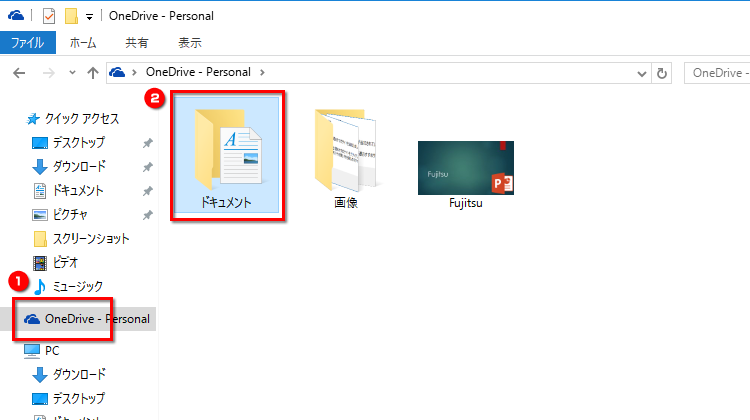Select the Fujitsu PowerPoint file thumbnail
This screenshot has height=420, width=750.
(x=466, y=168)
